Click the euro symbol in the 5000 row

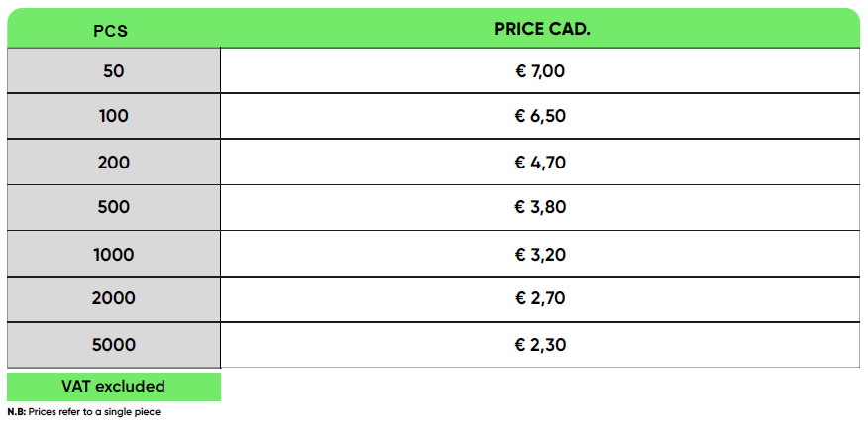tap(520, 345)
